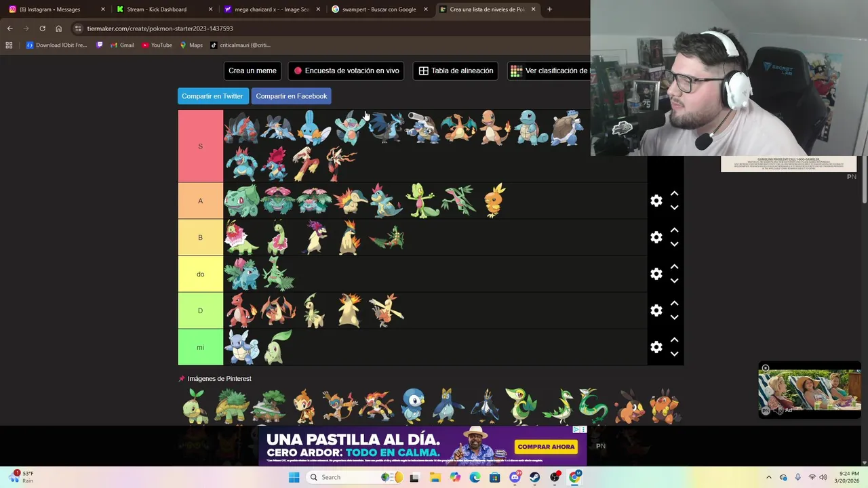Open the Maps bookmark
This screenshot has width=868, height=488.
coord(191,45)
